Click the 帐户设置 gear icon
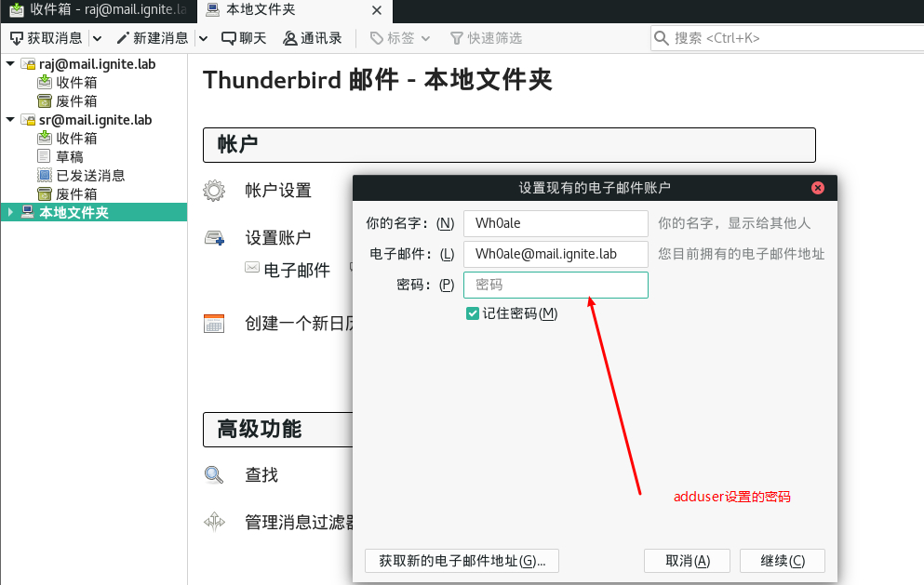This screenshot has height=585, width=924. [x=214, y=191]
